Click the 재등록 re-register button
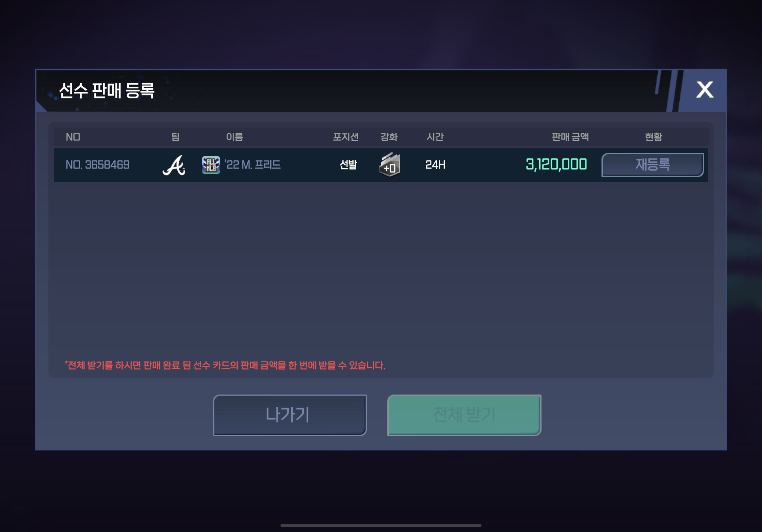 point(653,165)
